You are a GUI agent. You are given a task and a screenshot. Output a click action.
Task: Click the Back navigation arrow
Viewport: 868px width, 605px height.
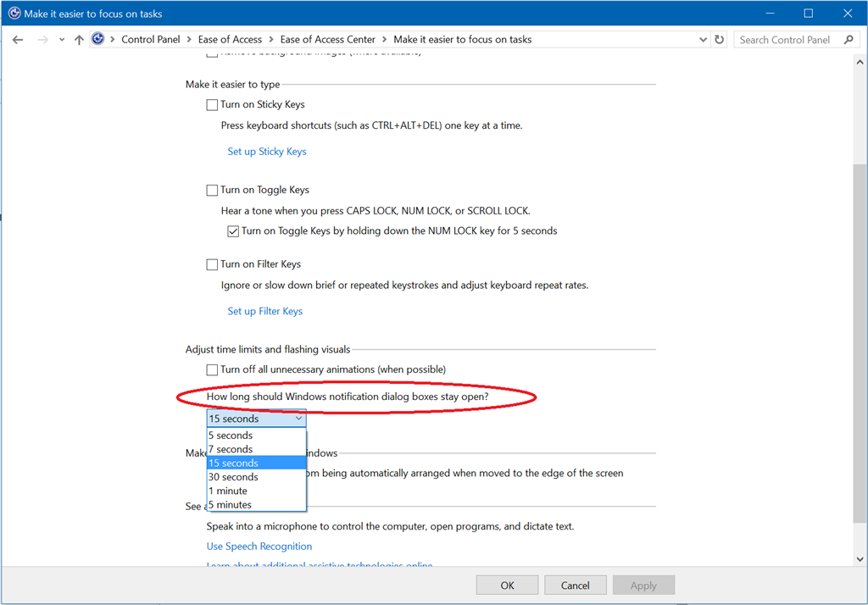tap(18, 40)
